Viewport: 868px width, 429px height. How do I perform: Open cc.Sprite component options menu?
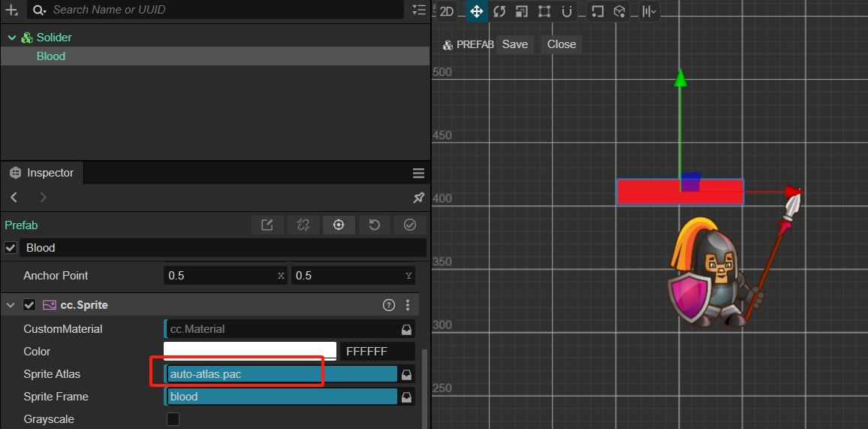(408, 305)
